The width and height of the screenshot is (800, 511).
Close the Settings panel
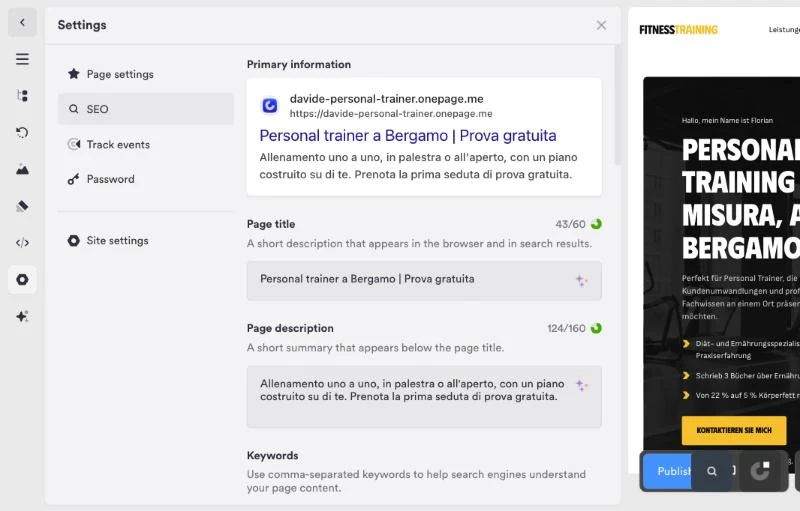tap(601, 25)
